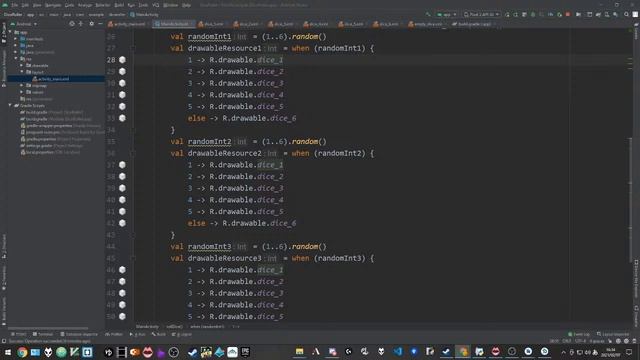640x360 pixels.
Task: Open Project panel gear options
Action: (x=91, y=24)
